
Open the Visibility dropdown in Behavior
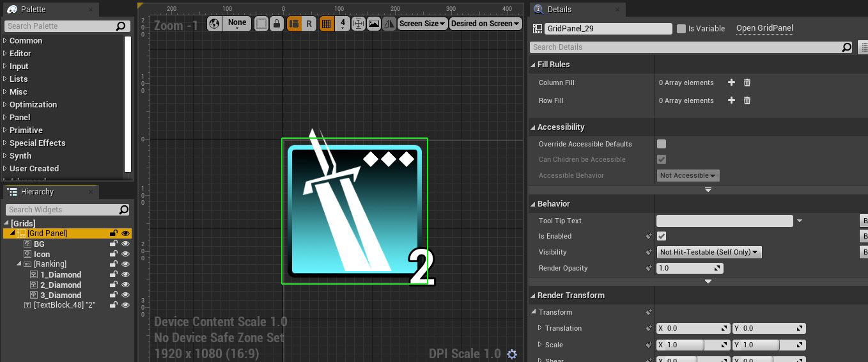709,252
